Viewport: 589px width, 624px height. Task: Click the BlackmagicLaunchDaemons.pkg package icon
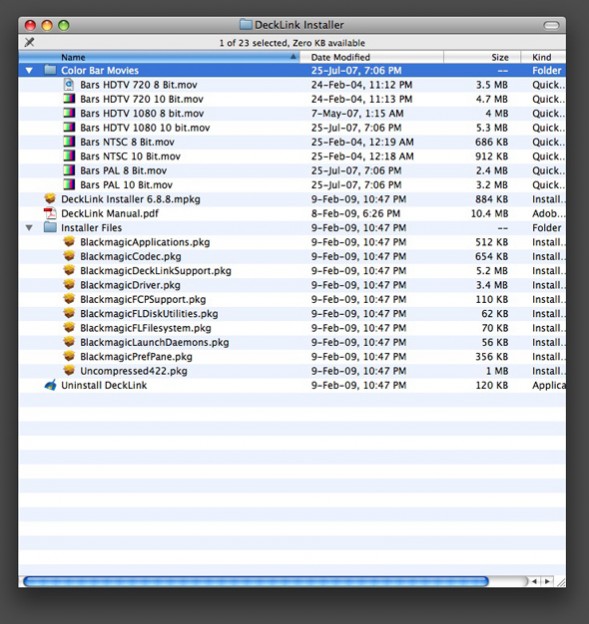[x=69, y=342]
